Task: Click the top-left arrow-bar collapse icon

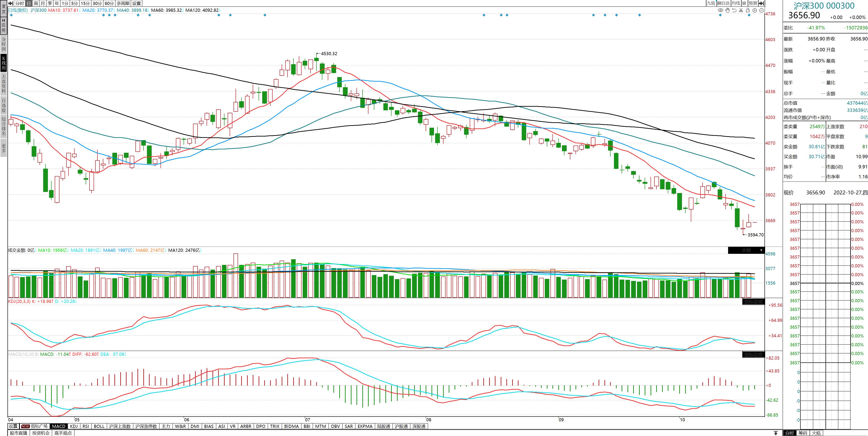Action: click(10, 3)
